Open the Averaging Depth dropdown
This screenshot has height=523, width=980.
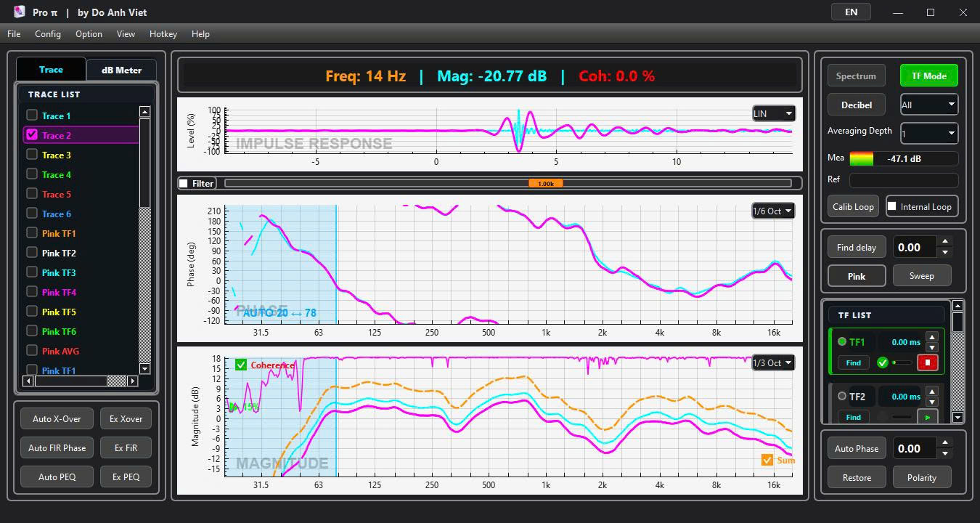click(x=929, y=134)
